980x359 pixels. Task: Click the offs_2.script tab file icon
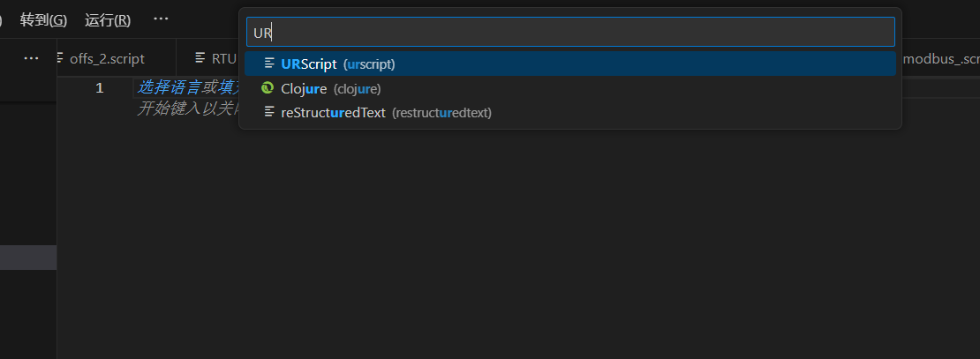pyautogui.click(x=60, y=58)
